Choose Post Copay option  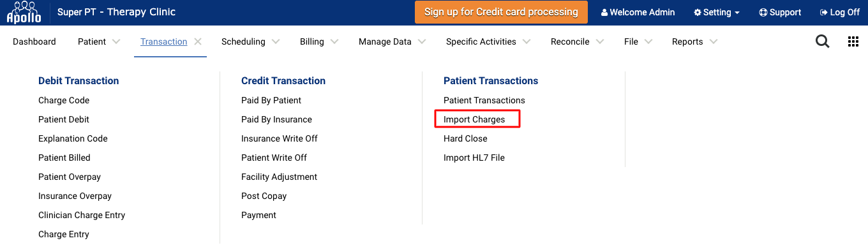[x=264, y=196]
